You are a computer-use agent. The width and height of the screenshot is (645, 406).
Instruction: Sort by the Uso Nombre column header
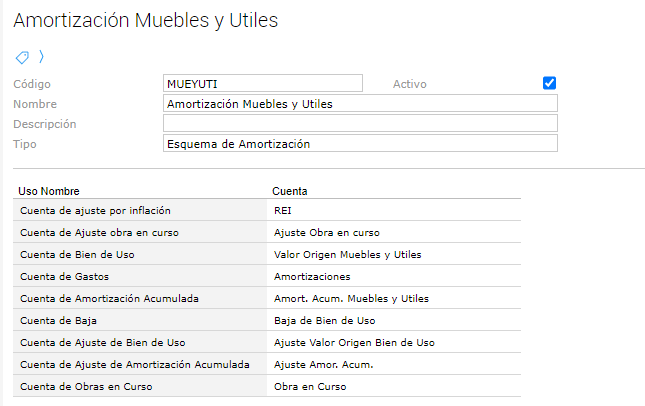click(x=49, y=190)
